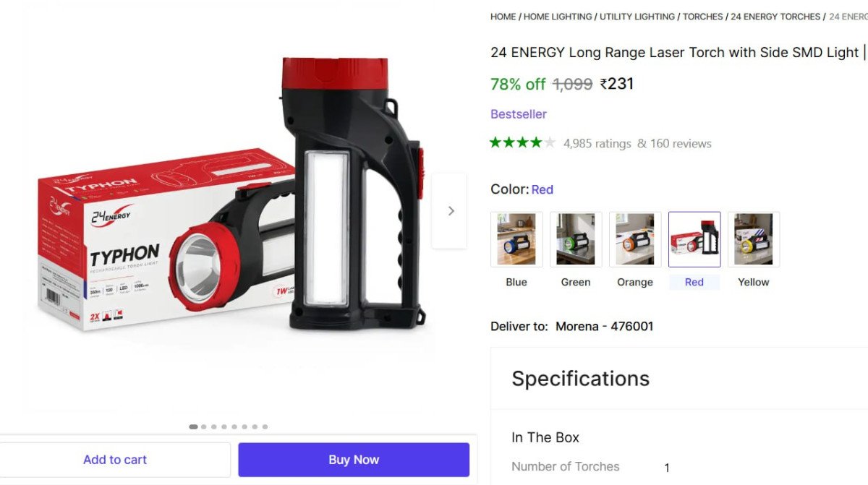Open 24 ENERGY TORCHES breadcrumb

(x=775, y=17)
